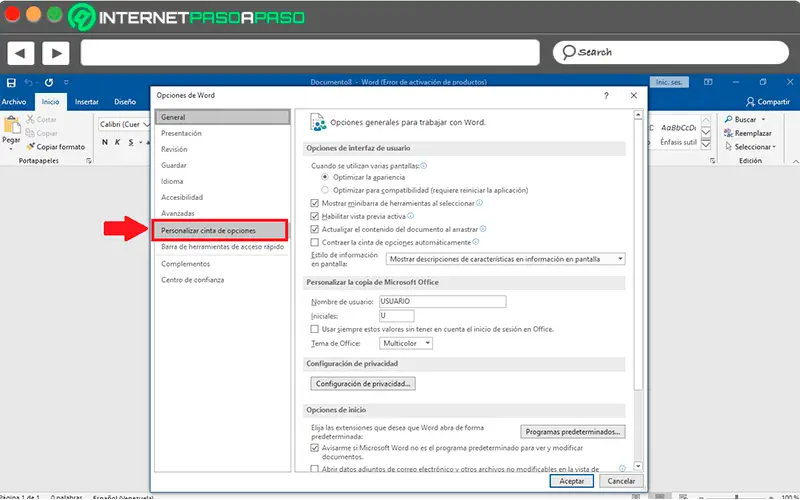Click the Undo arrow in quick access toolbar
The image size is (800, 500).
29,82
